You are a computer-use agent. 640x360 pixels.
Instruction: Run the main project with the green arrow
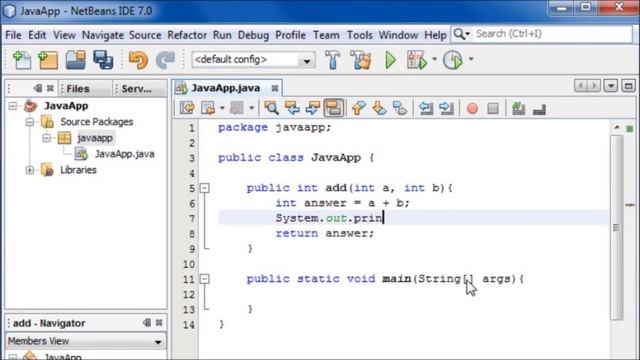pyautogui.click(x=391, y=60)
